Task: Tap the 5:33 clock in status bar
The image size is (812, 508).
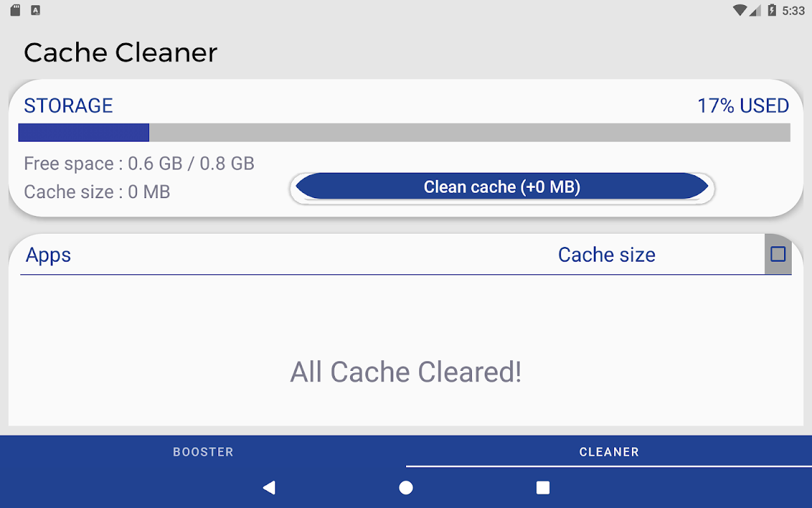Action: pyautogui.click(x=793, y=11)
